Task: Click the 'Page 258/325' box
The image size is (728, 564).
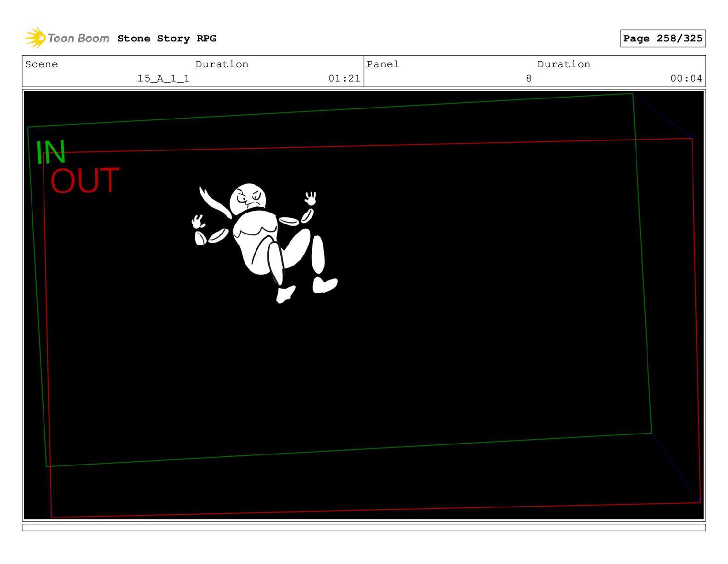Action: [663, 39]
